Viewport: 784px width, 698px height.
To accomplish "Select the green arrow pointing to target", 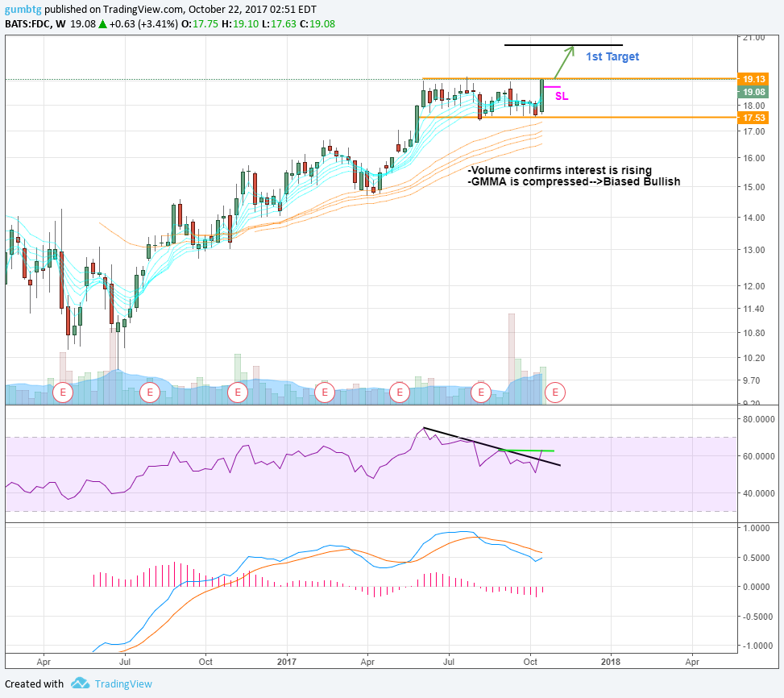I will pos(564,63).
